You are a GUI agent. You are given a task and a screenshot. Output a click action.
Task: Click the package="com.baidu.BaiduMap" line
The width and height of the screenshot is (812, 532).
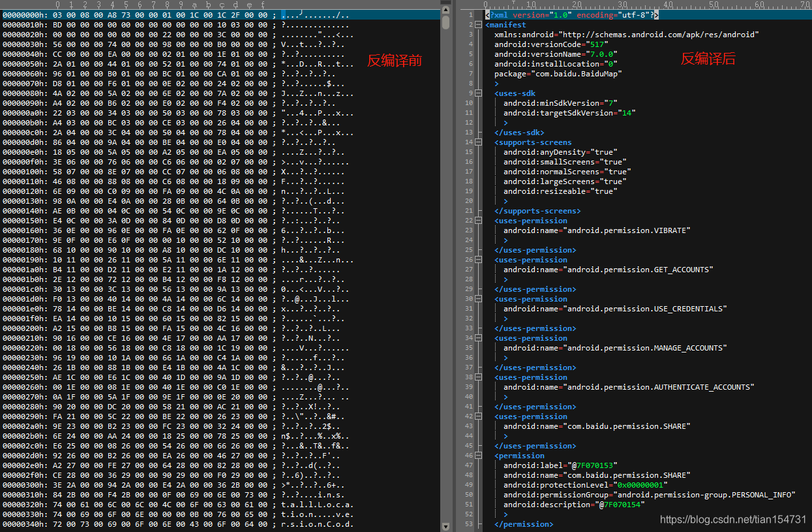(x=558, y=74)
